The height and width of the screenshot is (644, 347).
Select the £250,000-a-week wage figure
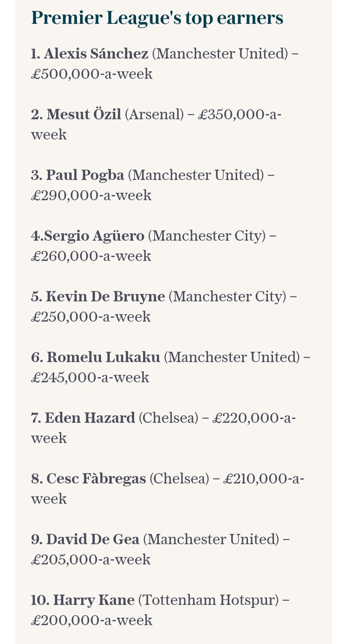[x=91, y=317]
